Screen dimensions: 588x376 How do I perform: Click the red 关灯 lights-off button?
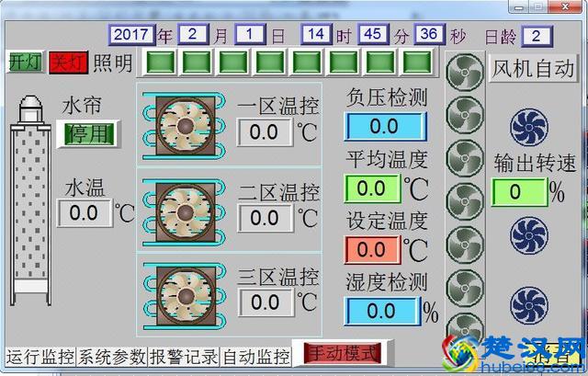(69, 63)
